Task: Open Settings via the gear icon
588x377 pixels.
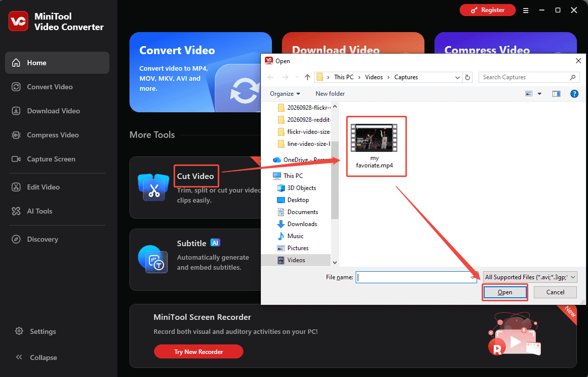Action: (19, 331)
